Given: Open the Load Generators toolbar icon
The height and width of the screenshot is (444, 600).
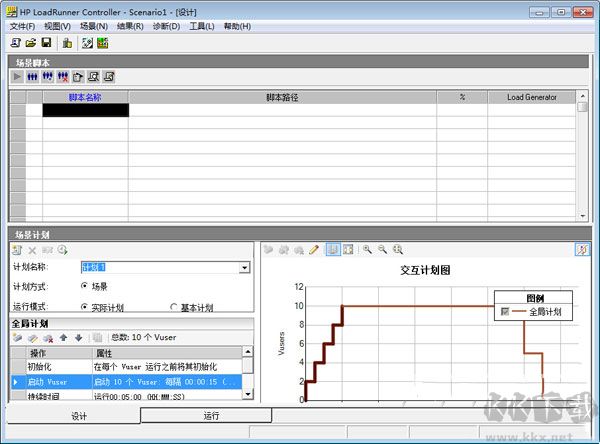Looking at the screenshot, I should click(x=67, y=43).
